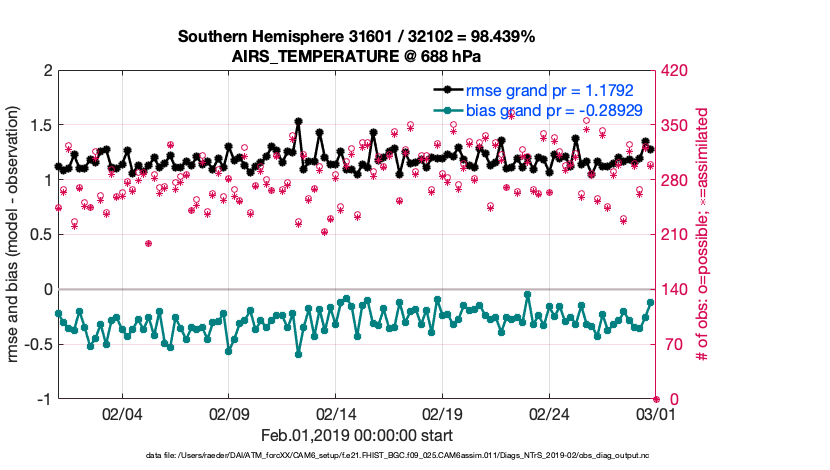Click the 02/04 x-axis date tick
This screenshot has width=830, height=470.
(x=122, y=414)
